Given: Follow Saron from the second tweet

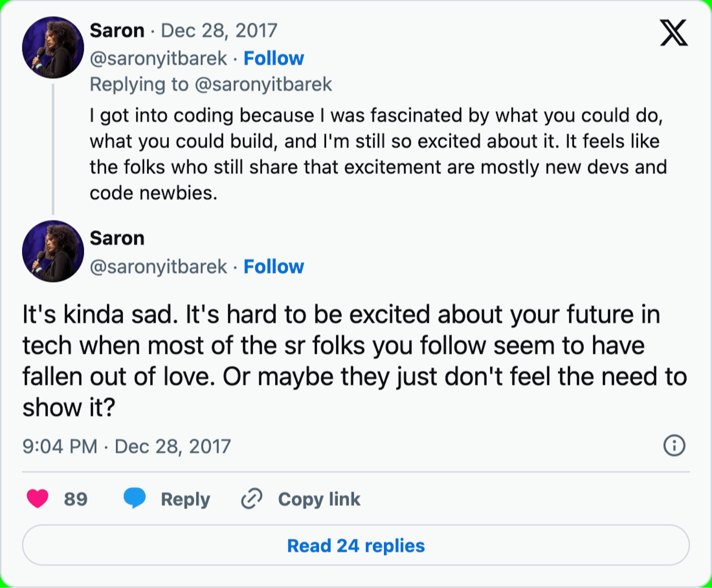Looking at the screenshot, I should (273, 266).
